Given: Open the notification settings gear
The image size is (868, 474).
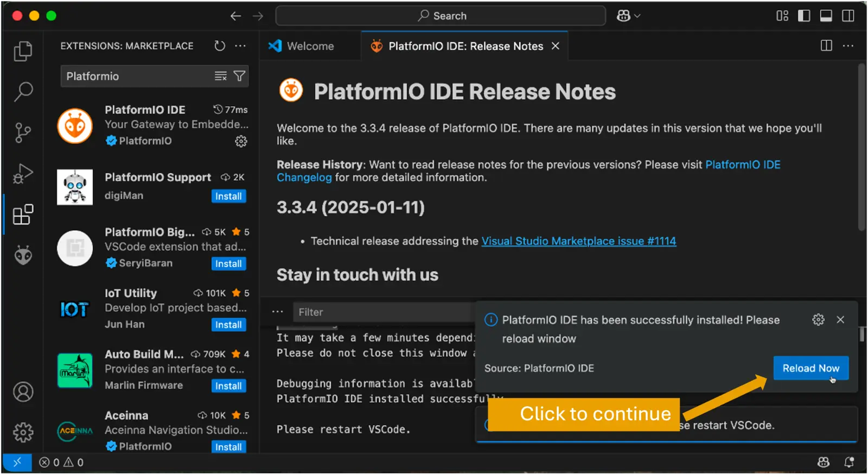Looking at the screenshot, I should tap(818, 320).
